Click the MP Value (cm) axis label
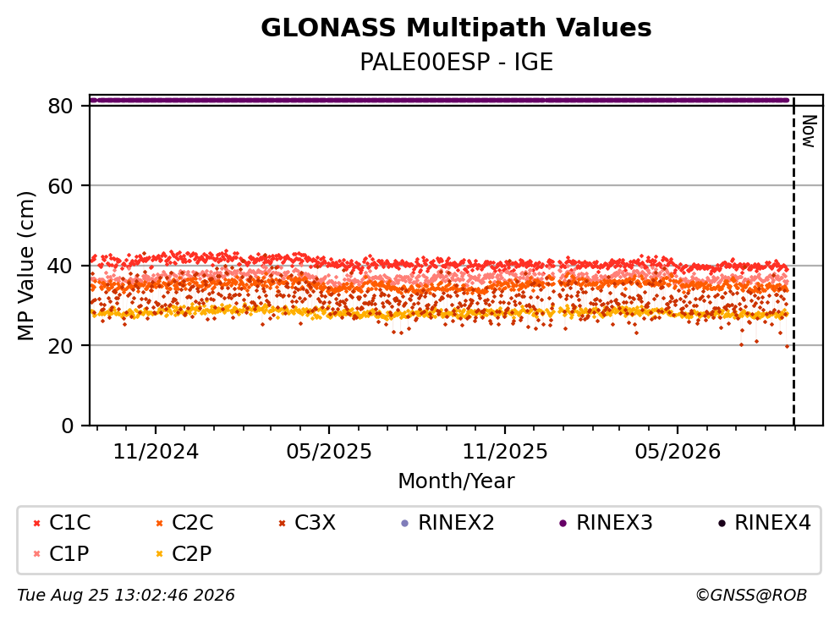Viewport: 840px width, 621px height. pos(25,266)
